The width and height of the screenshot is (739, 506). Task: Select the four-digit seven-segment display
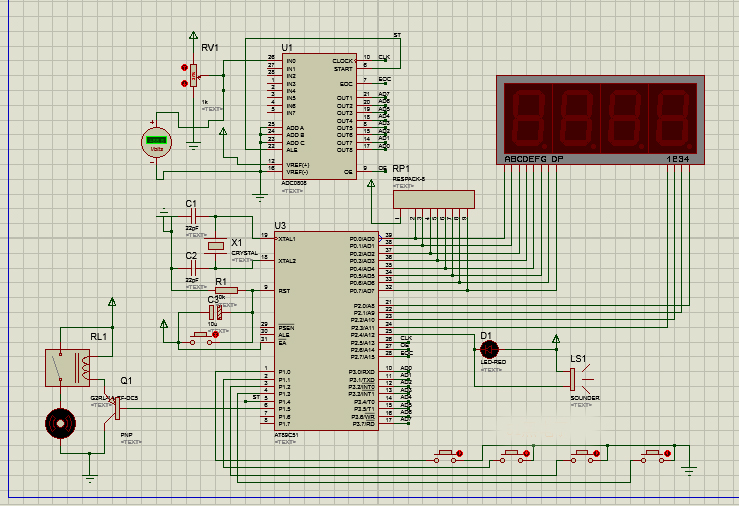click(x=600, y=120)
